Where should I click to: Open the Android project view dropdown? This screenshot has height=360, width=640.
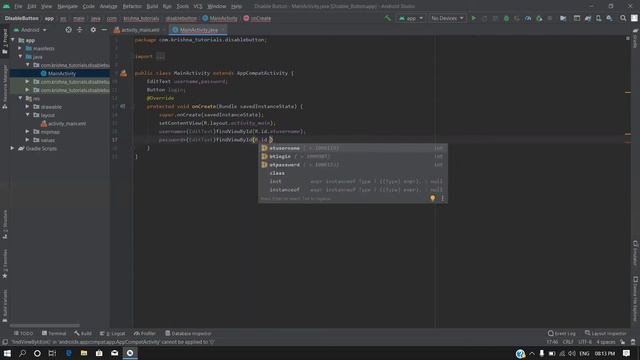coord(31,30)
